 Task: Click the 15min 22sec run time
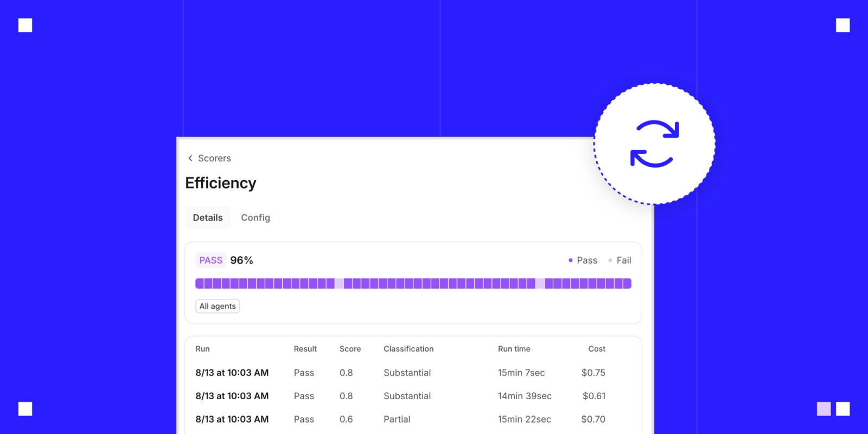(525, 419)
